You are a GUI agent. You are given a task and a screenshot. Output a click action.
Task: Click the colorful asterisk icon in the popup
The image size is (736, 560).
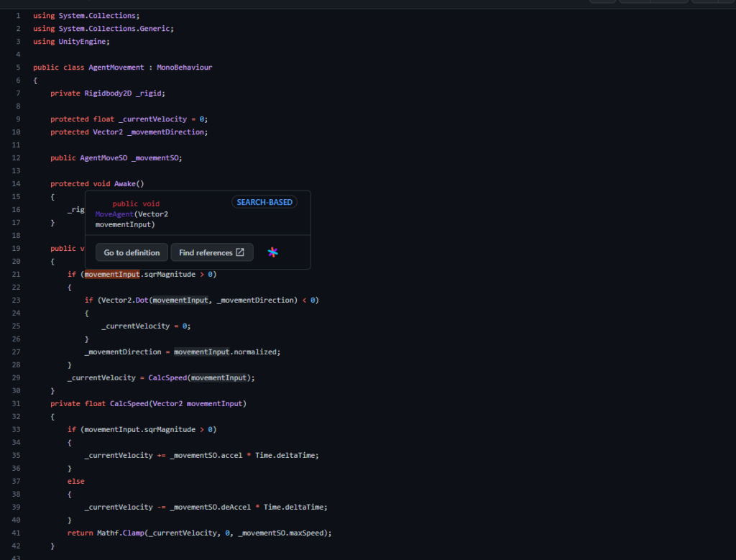coord(272,252)
